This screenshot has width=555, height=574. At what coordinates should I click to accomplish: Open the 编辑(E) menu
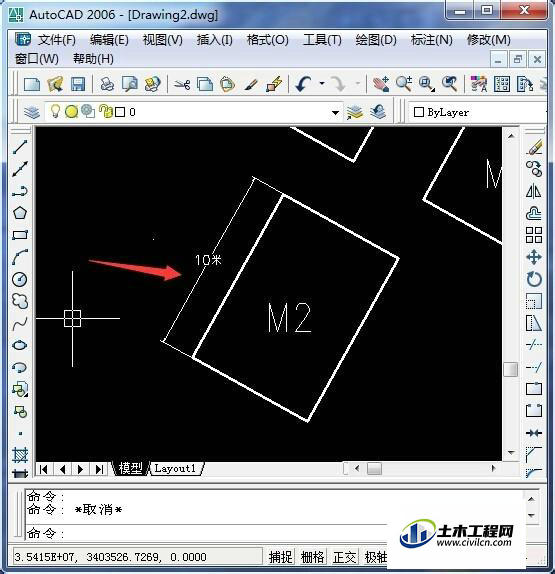click(109, 40)
